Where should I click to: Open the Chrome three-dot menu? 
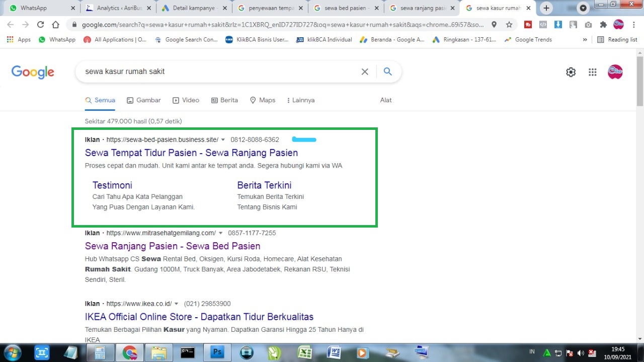(634, 25)
